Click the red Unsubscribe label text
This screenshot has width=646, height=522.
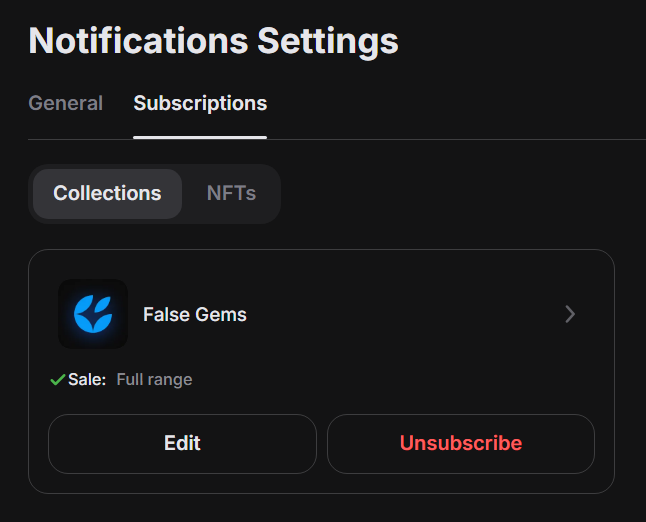point(461,443)
